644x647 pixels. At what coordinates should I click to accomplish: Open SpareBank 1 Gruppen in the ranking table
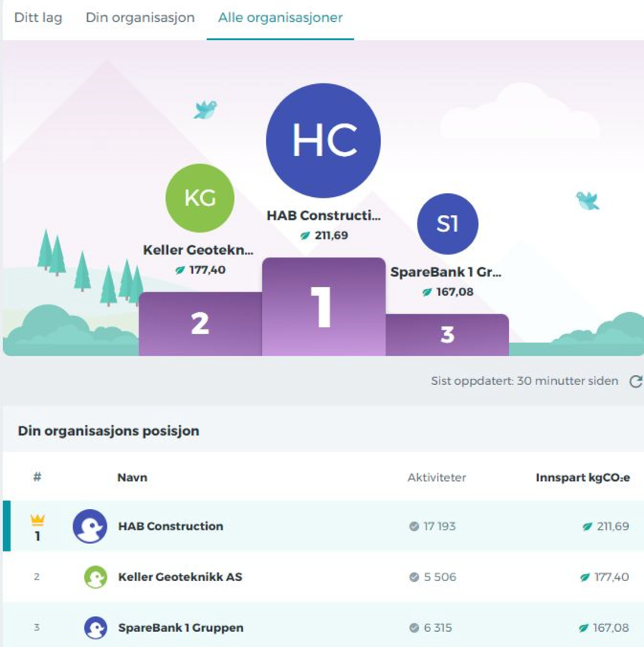coord(181,627)
